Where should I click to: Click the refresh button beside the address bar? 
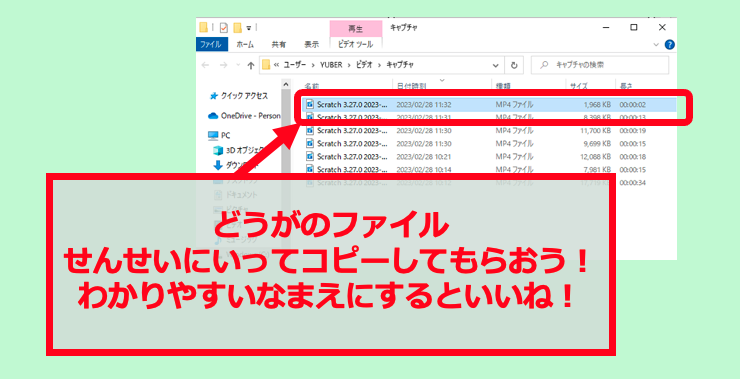pos(514,65)
